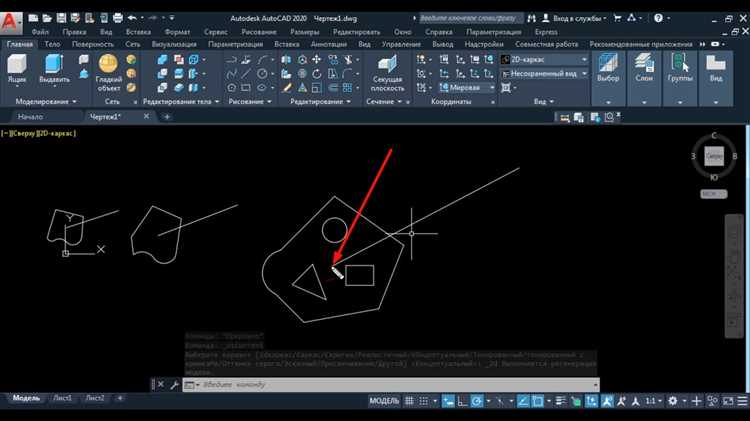The height and width of the screenshot is (421, 750).
Task: Select the Polygon drawing tool
Action: pyautogui.click(x=232, y=88)
